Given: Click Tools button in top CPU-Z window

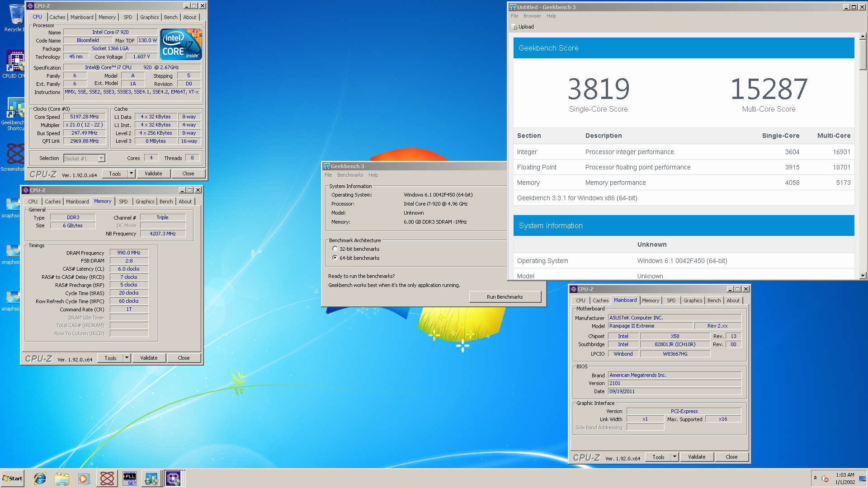Looking at the screenshot, I should click(115, 174).
